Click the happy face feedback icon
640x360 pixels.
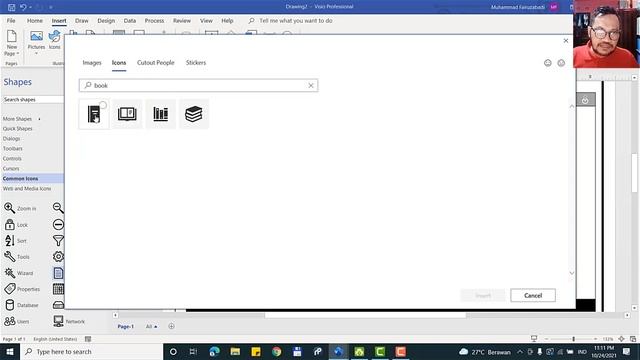tap(548, 63)
